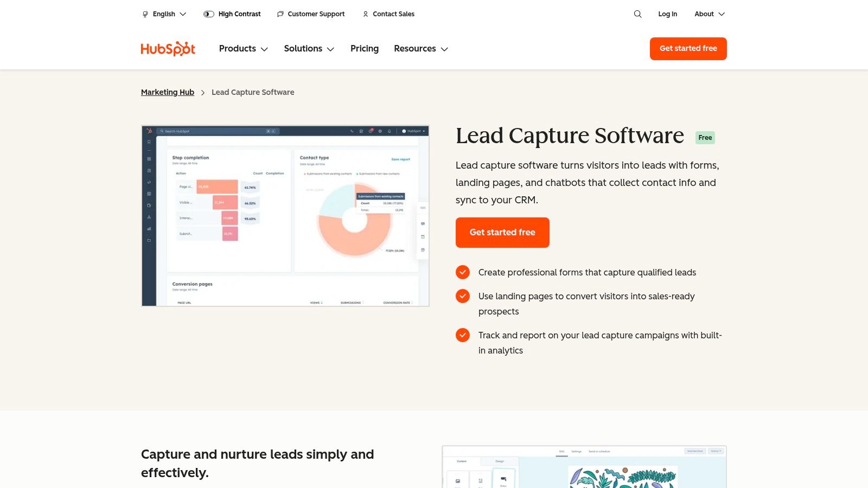This screenshot has width=868, height=488.
Task: Click the checkmark beside landing pages benefit
Action: click(463, 296)
